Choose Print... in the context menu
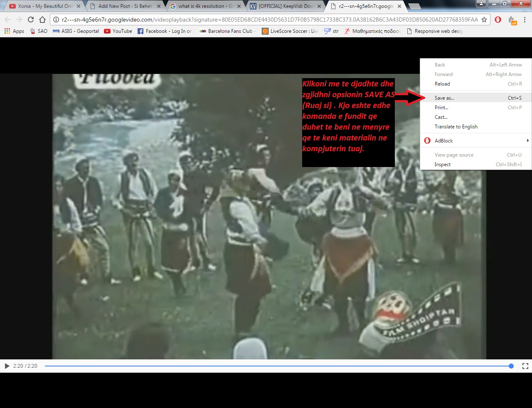Screen dimensions: 532x408 pyautogui.click(x=475, y=108)
